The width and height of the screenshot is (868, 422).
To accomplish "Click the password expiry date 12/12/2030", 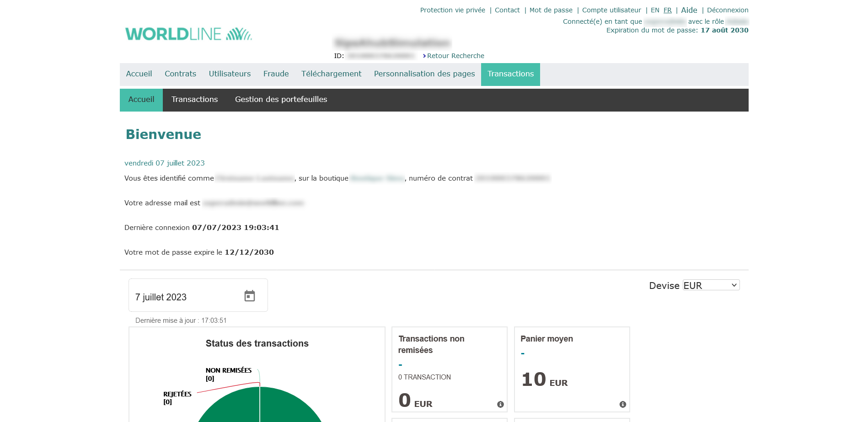I will coord(249,252).
